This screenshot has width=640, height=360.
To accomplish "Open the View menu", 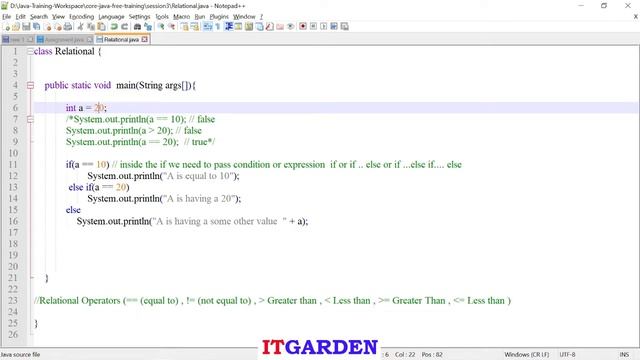I will 58,17.
